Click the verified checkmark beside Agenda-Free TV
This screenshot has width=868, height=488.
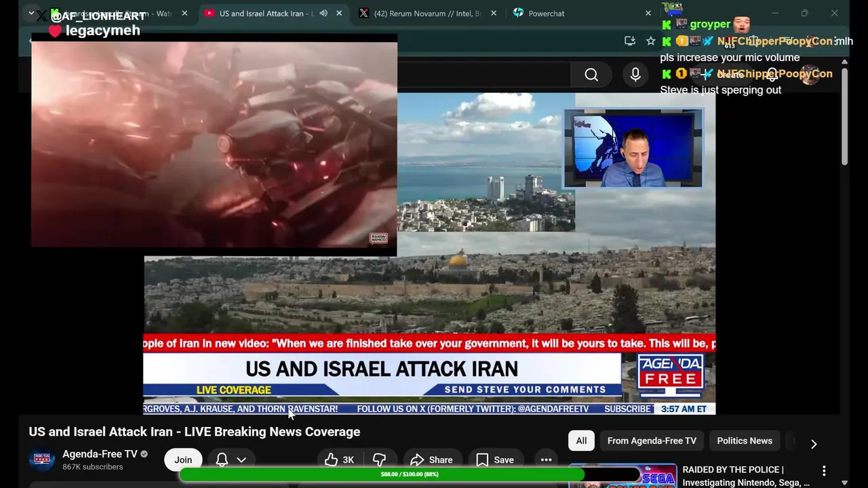click(144, 454)
